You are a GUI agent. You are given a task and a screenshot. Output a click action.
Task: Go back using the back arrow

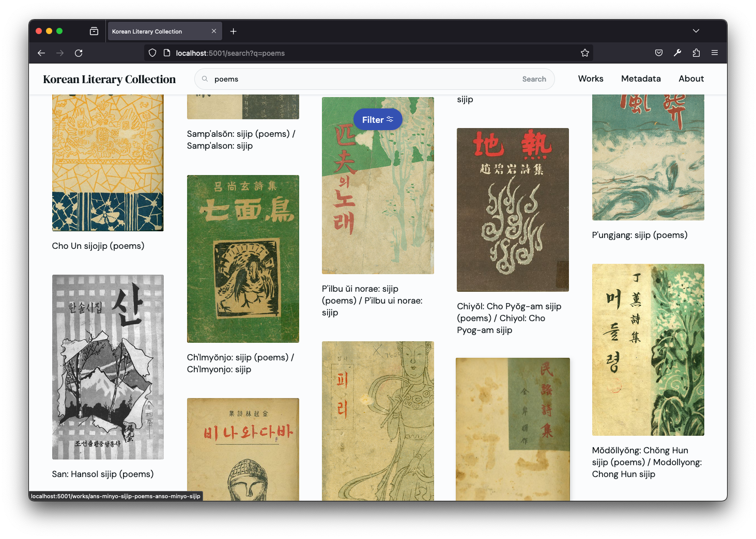click(x=41, y=53)
